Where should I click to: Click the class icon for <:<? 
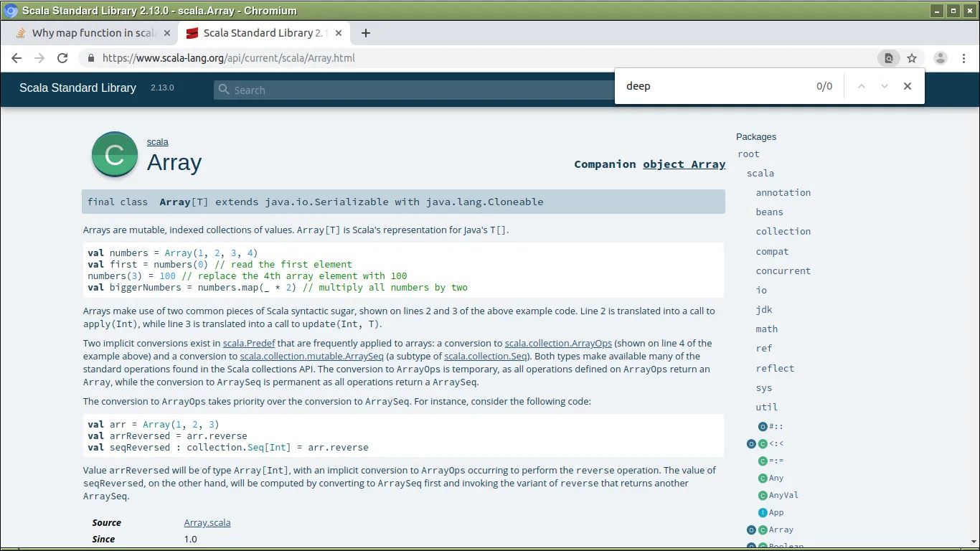[x=763, y=443]
